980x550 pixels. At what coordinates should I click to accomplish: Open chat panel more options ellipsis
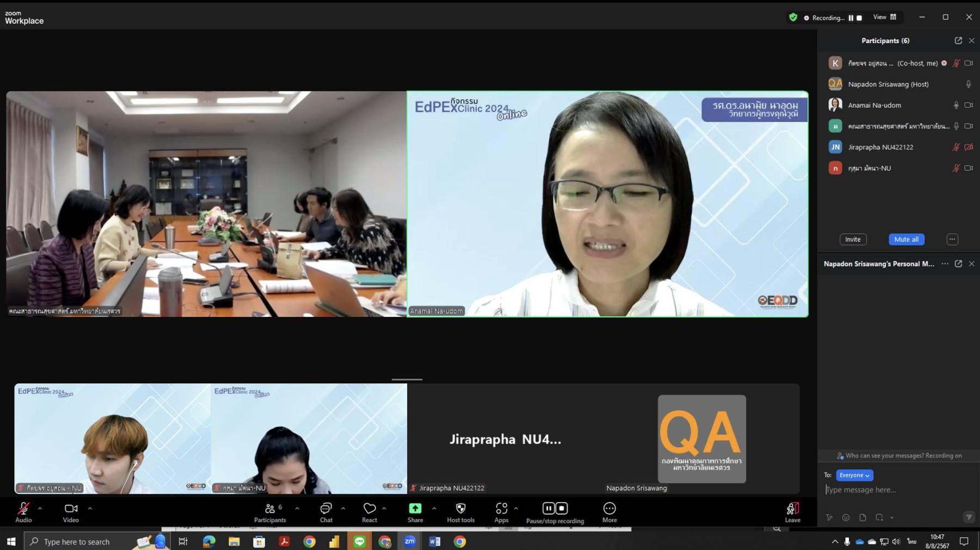pos(945,264)
